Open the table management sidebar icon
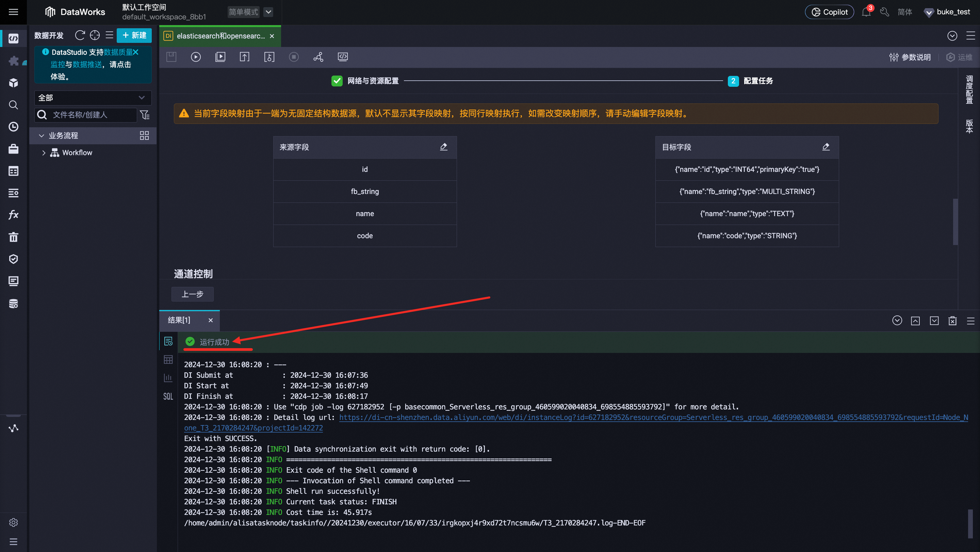Screen dimensions: 980x552 13,171
